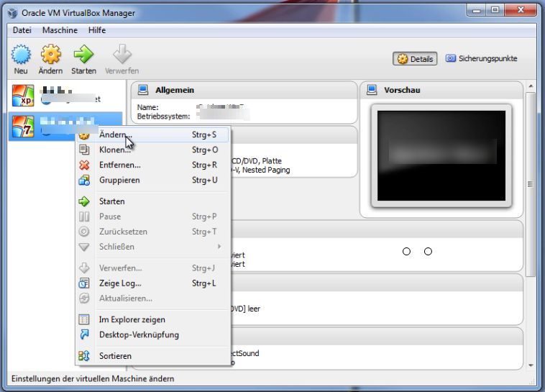This screenshot has height=392, width=545.
Task: Choose Klonen... from the context menu
Action: tap(114, 150)
